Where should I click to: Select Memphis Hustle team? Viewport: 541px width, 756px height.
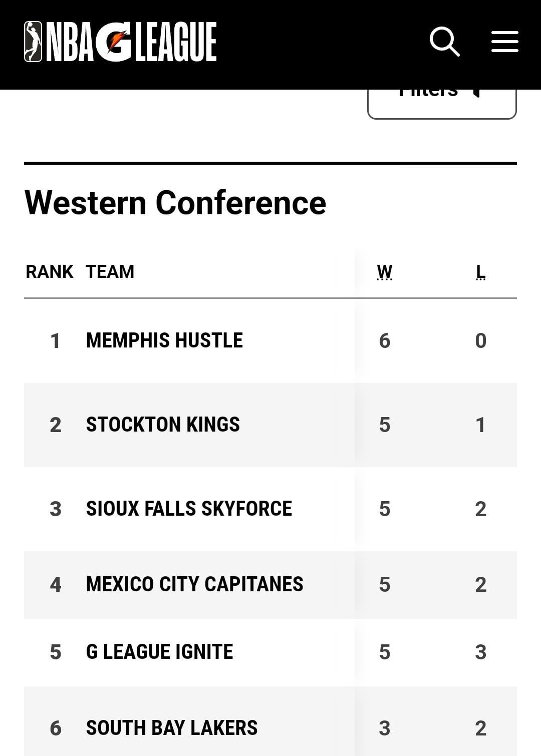[164, 340]
